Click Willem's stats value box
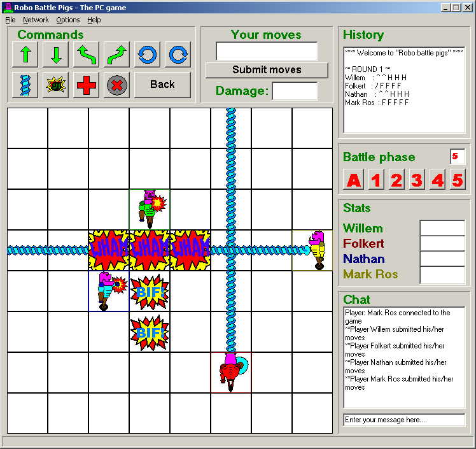 (442, 228)
